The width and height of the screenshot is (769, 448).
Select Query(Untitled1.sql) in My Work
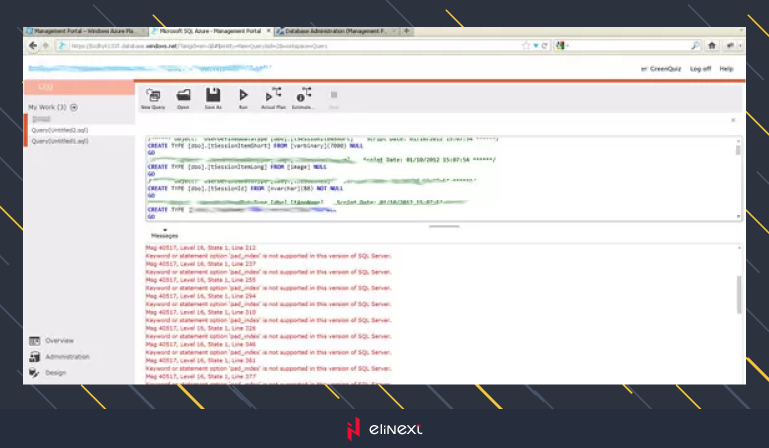tap(62, 141)
